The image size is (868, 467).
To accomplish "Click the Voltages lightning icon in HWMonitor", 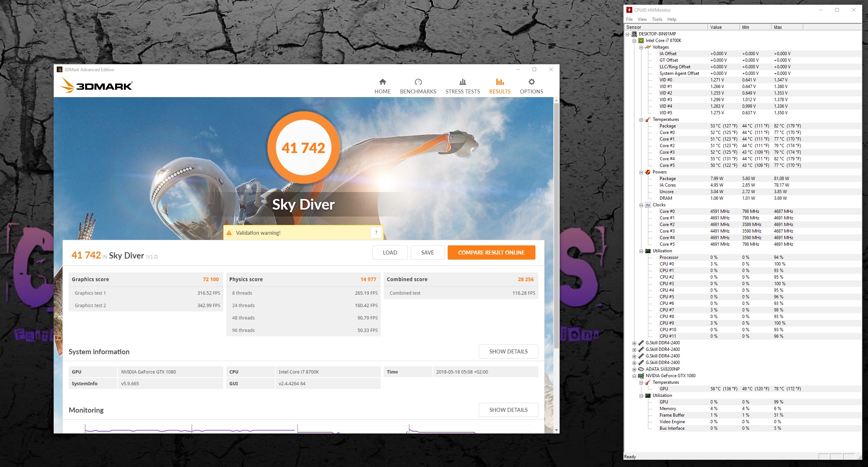I will (648, 47).
